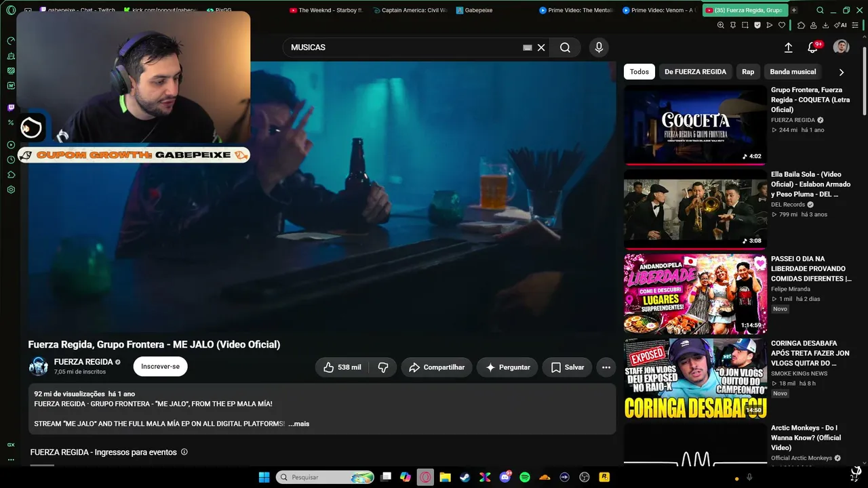
Task: Open the Liberdade food video thumbnail
Action: [x=695, y=294]
